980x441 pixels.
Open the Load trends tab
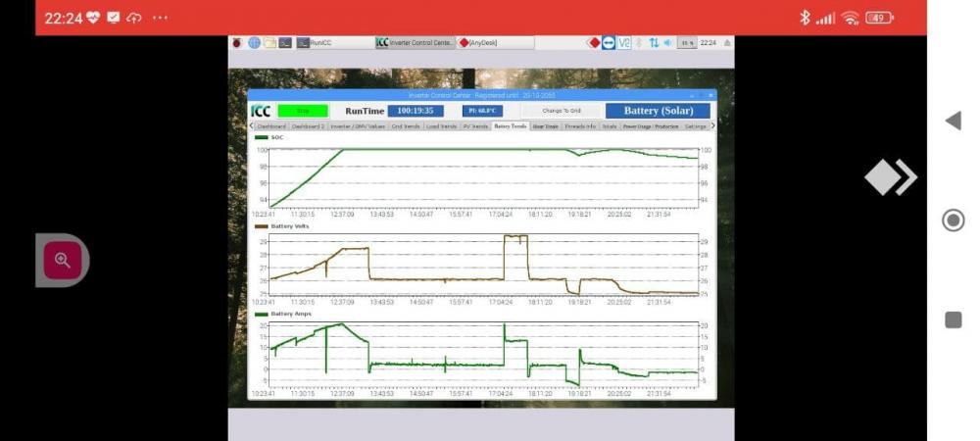pos(441,126)
